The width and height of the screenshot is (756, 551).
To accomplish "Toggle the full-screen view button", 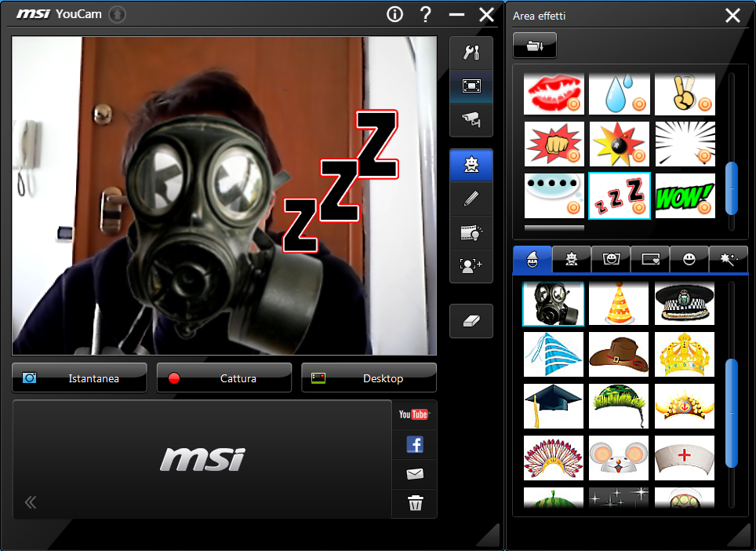I will [x=471, y=86].
